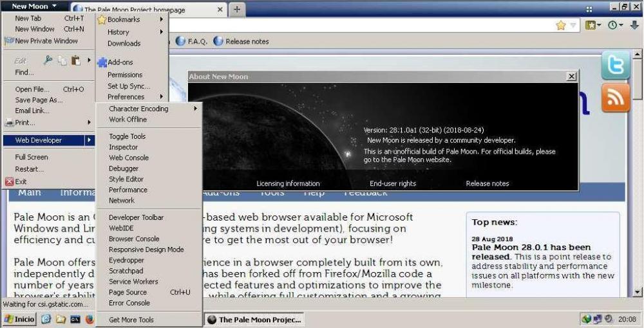
Task: Close the About New Moon dialog
Action: click(571, 77)
